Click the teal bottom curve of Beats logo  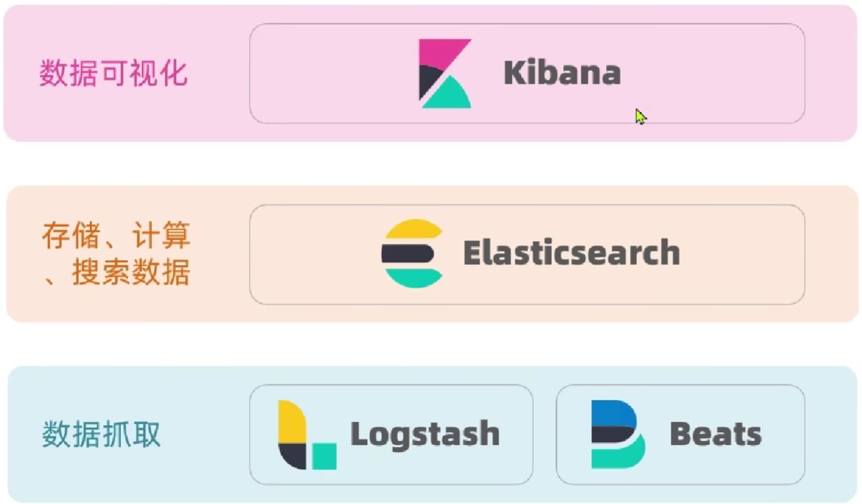pyautogui.click(x=619, y=455)
